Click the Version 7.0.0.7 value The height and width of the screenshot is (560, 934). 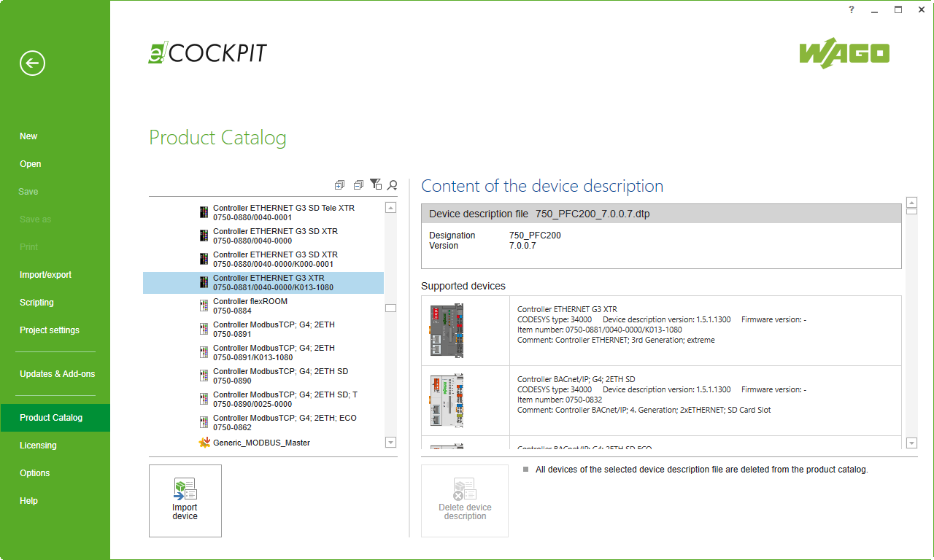[x=522, y=246]
